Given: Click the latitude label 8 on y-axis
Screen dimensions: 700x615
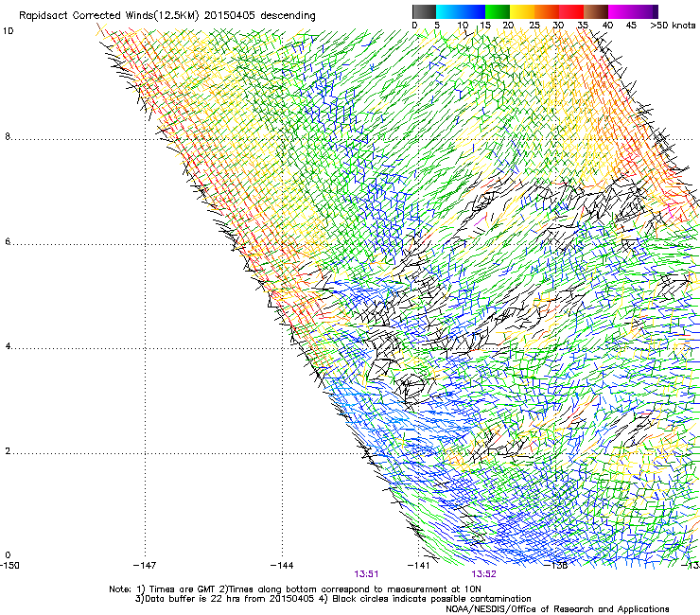Looking at the screenshot, I should (x=8, y=136).
